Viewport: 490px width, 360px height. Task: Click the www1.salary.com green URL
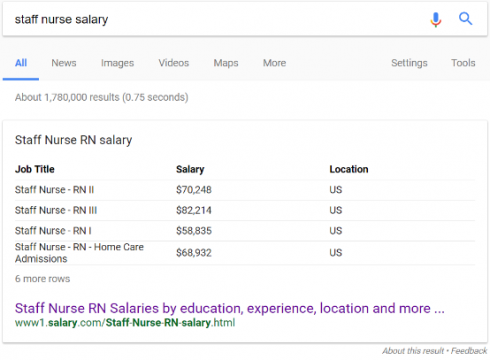(125, 323)
